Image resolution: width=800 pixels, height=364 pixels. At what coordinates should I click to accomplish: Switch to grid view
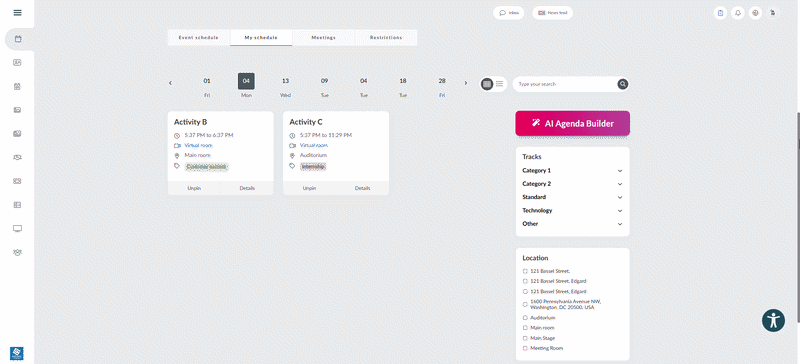coord(487,84)
